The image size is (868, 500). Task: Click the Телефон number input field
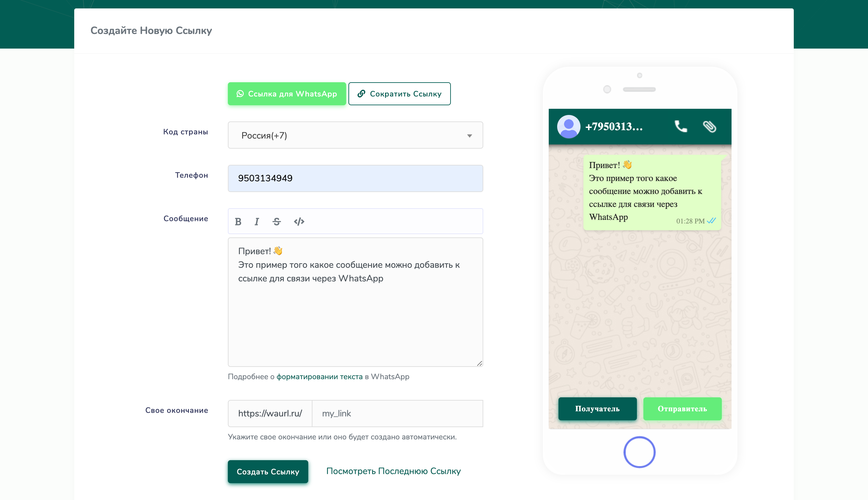355,178
